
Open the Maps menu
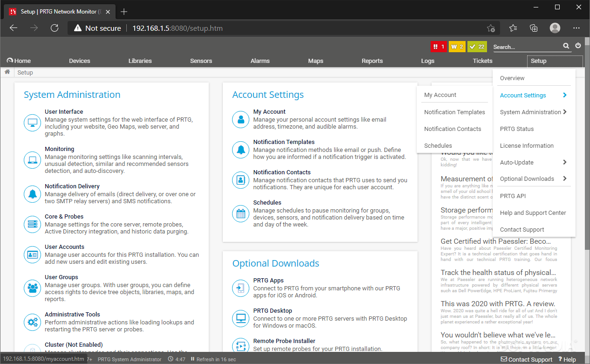pos(316,61)
